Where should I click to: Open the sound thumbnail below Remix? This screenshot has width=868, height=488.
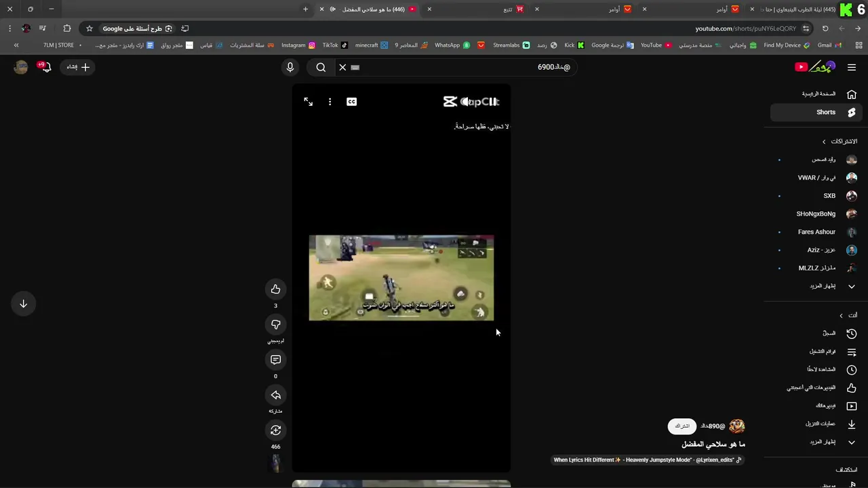click(275, 464)
